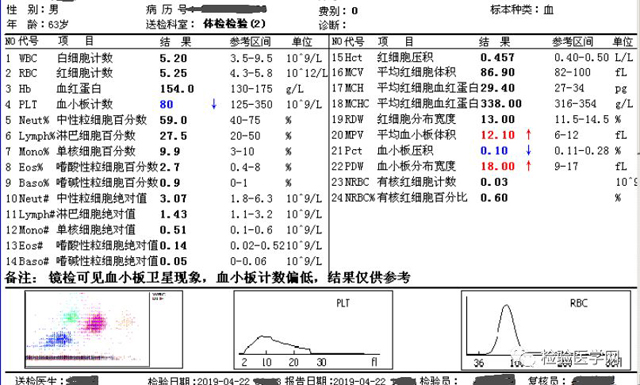Screen dimensions: 640x385
Task: Select the fL unit in the MCV row
Action: (x=620, y=73)
